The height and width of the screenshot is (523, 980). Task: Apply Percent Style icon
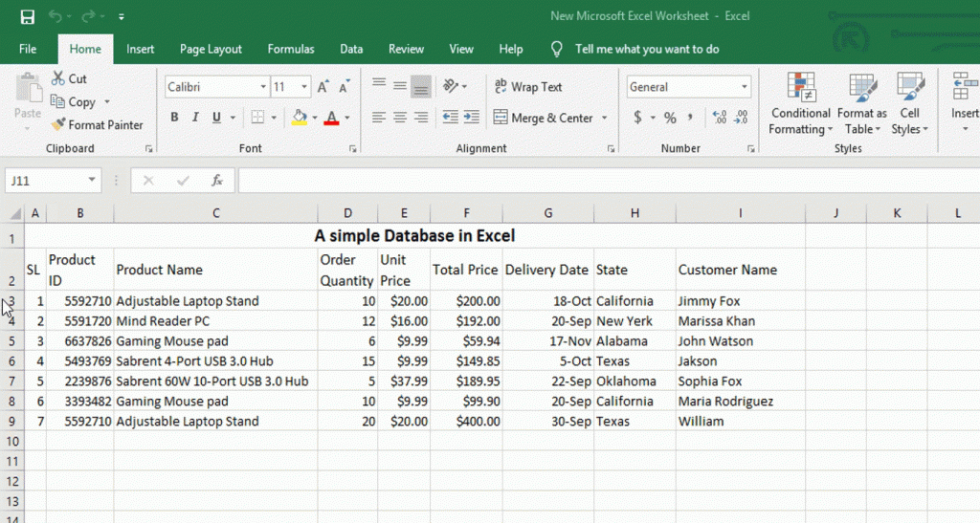pyautogui.click(x=670, y=118)
